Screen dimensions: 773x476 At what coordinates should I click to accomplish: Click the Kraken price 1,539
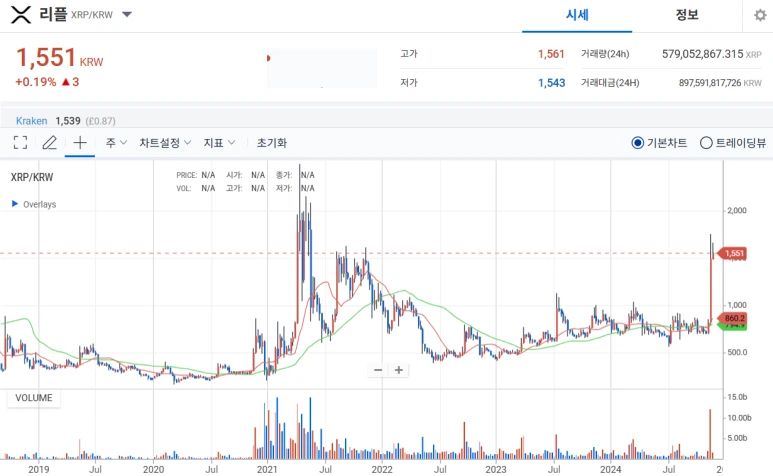pyautogui.click(x=68, y=121)
